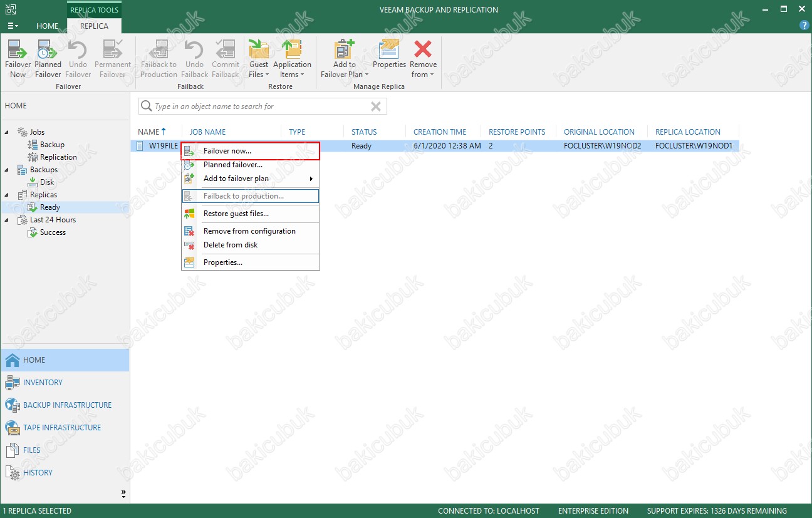The image size is (812, 518).
Task: Expand navigation pane options chevron
Action: [x=123, y=494]
